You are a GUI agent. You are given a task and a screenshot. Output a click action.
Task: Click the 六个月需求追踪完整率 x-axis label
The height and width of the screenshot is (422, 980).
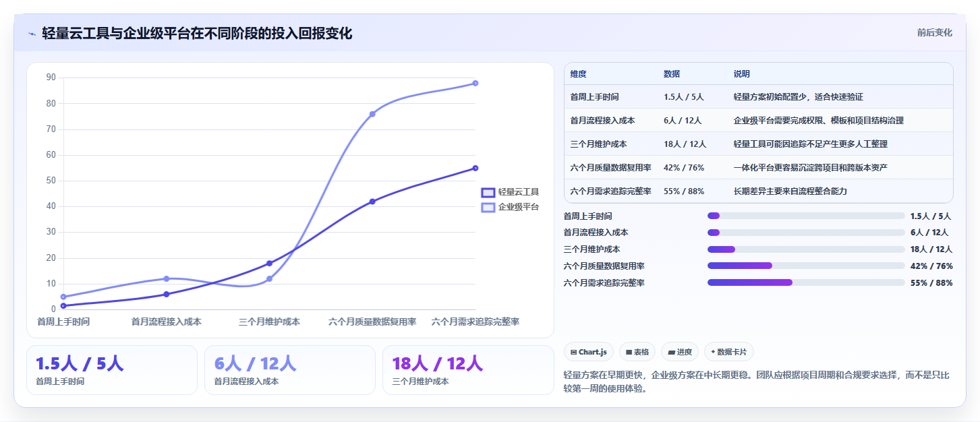[475, 322]
